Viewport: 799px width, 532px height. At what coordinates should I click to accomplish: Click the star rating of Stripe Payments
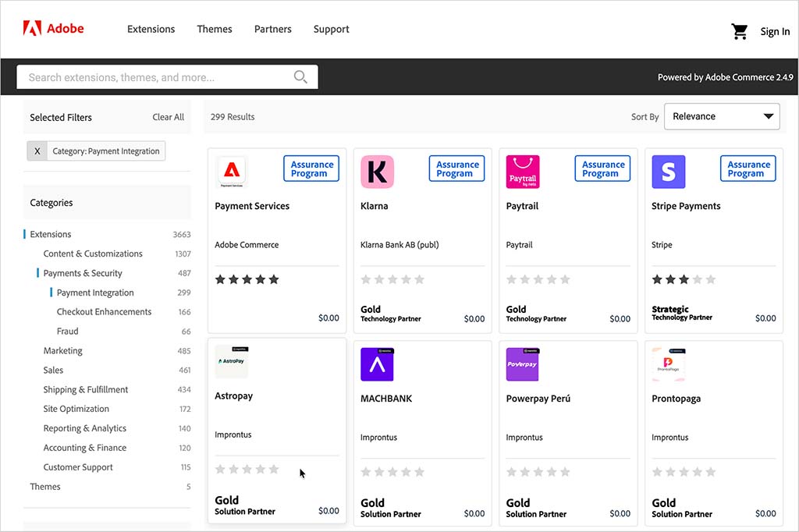[x=684, y=279]
